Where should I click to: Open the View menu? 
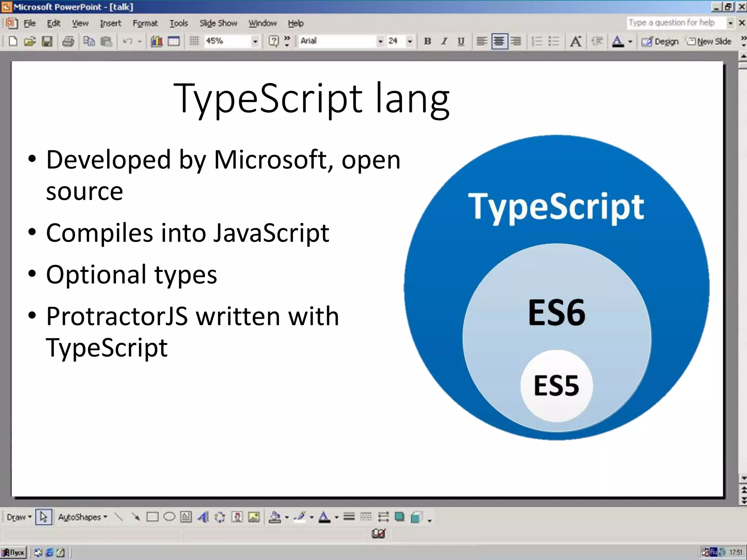[x=80, y=23]
